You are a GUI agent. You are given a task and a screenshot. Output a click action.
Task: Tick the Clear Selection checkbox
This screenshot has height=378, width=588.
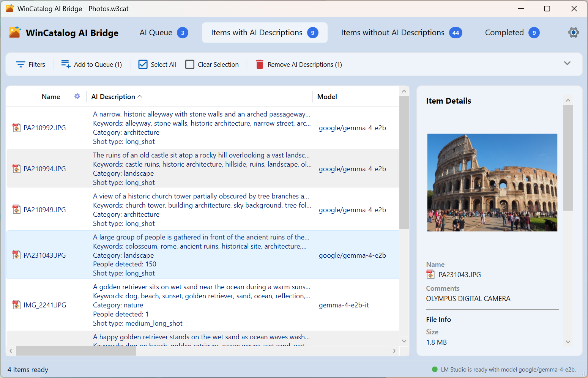190,65
